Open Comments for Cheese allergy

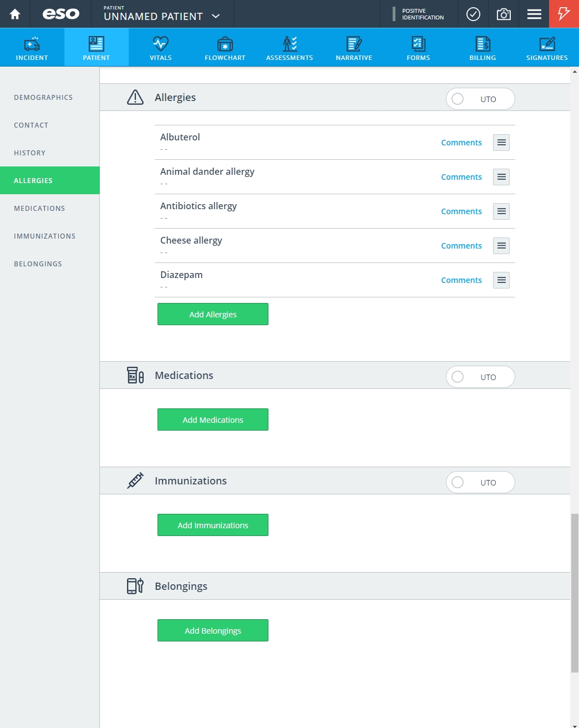[x=461, y=246]
